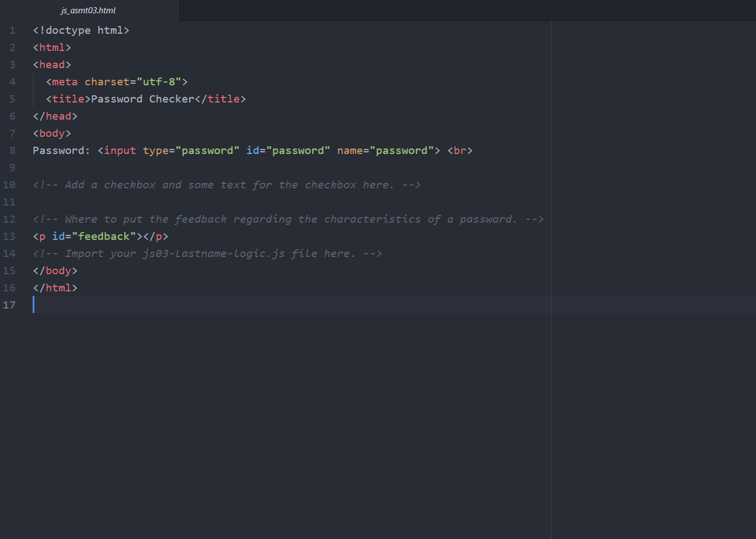Click the closing html tag on line 16
Viewport: 756px width, 539px height.
55,288
